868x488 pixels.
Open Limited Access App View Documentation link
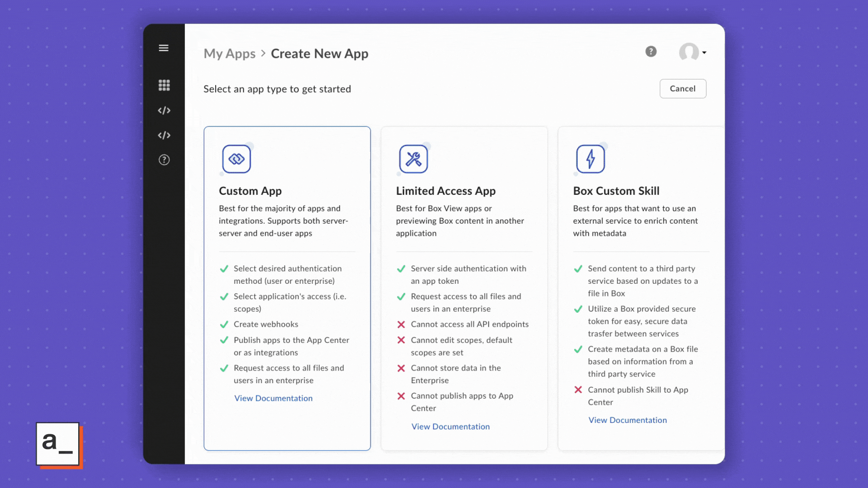(451, 427)
